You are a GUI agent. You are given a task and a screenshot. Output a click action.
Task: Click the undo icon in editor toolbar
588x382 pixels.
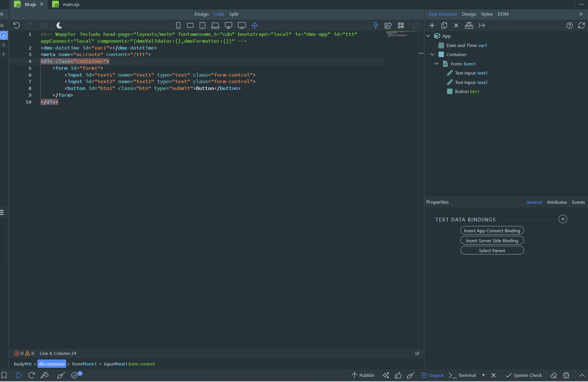17,25
